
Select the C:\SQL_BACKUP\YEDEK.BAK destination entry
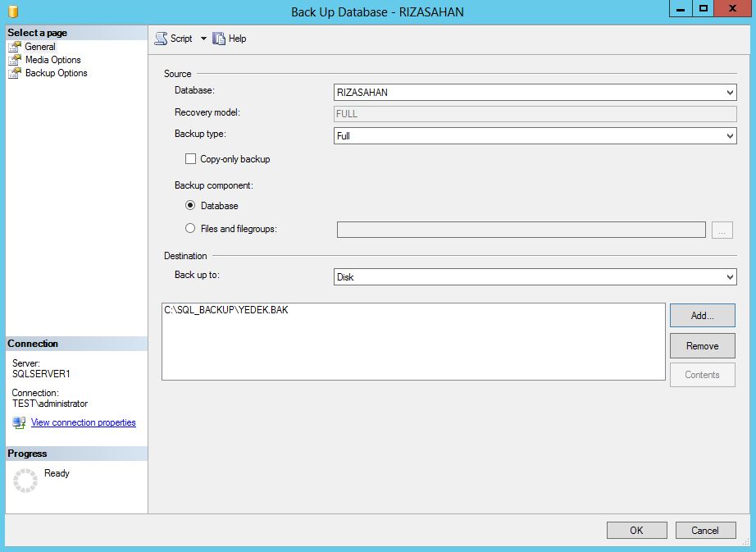[226, 311]
